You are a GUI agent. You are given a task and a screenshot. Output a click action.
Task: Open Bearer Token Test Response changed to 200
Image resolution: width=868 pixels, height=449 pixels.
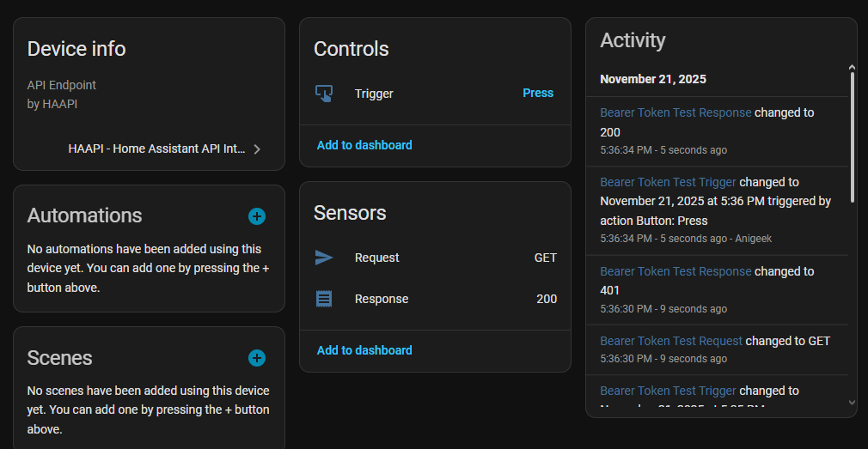click(x=675, y=112)
